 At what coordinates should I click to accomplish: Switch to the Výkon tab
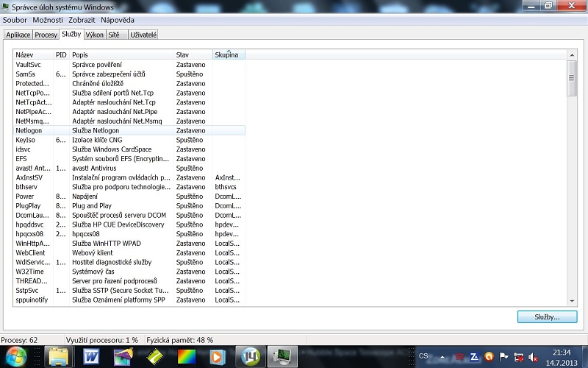[x=94, y=35]
